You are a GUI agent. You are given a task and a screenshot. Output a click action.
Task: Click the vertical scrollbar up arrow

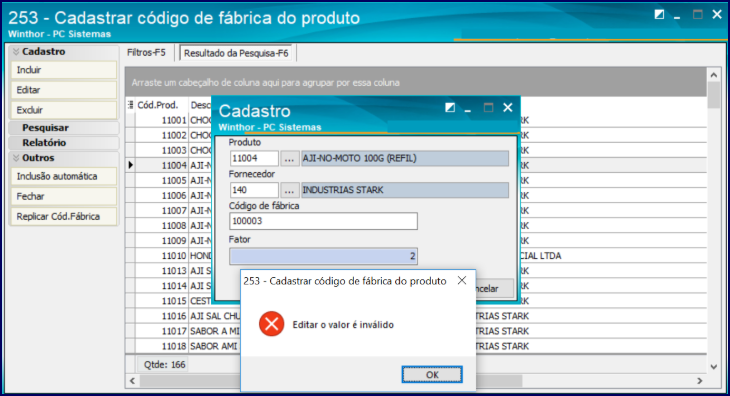(714, 74)
